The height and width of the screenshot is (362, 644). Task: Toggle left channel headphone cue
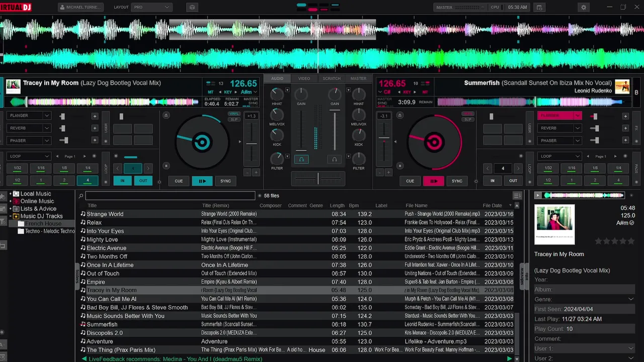pyautogui.click(x=301, y=159)
